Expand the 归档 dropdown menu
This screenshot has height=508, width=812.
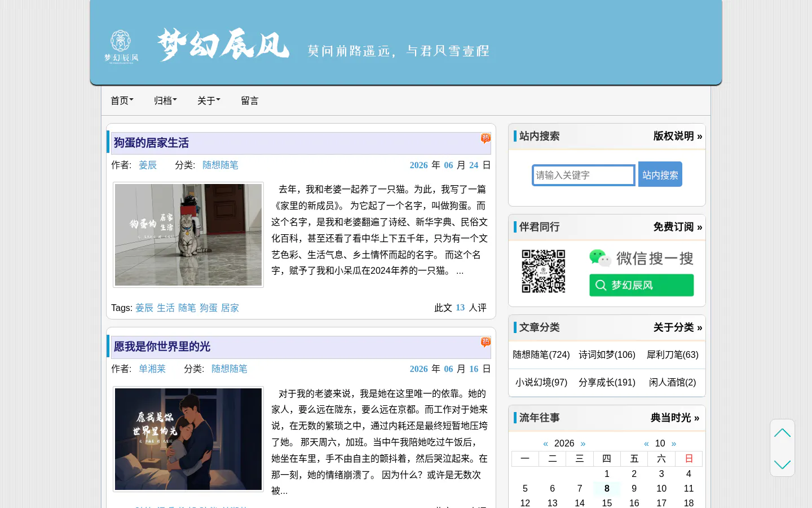tap(165, 100)
